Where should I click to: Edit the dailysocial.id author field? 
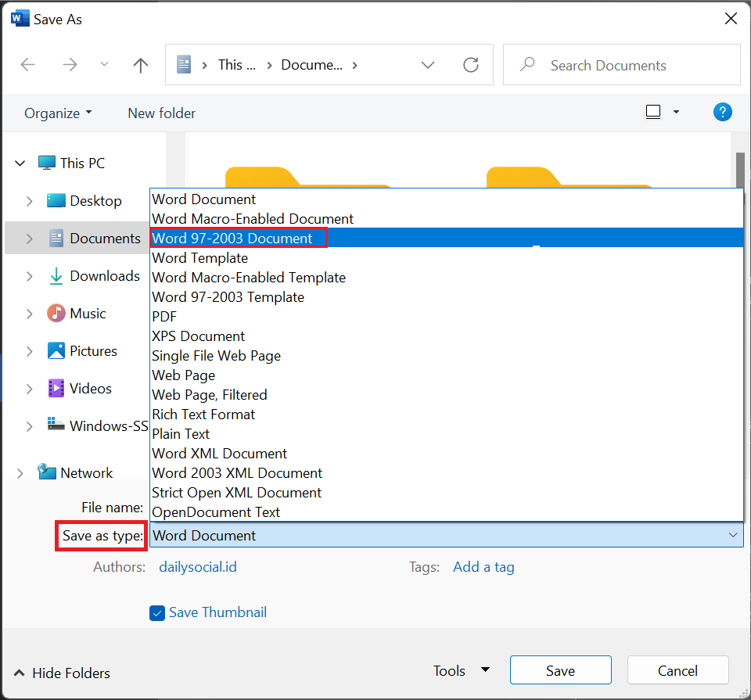198,567
